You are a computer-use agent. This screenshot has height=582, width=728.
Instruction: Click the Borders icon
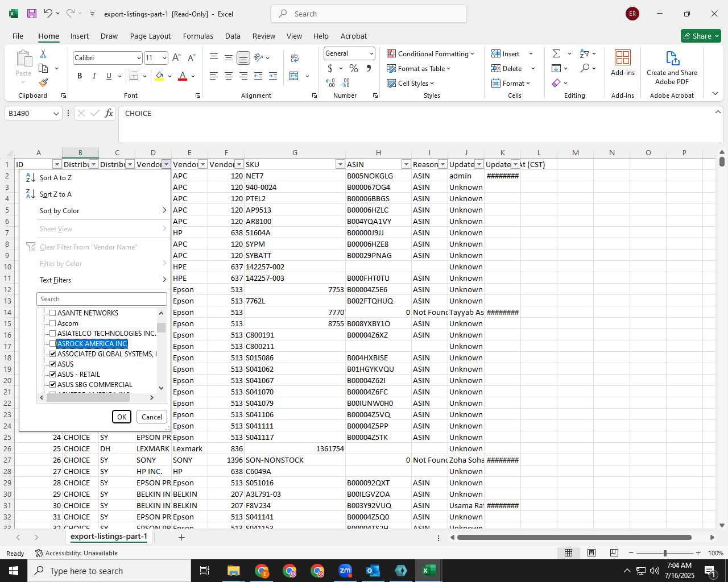pyautogui.click(x=134, y=76)
